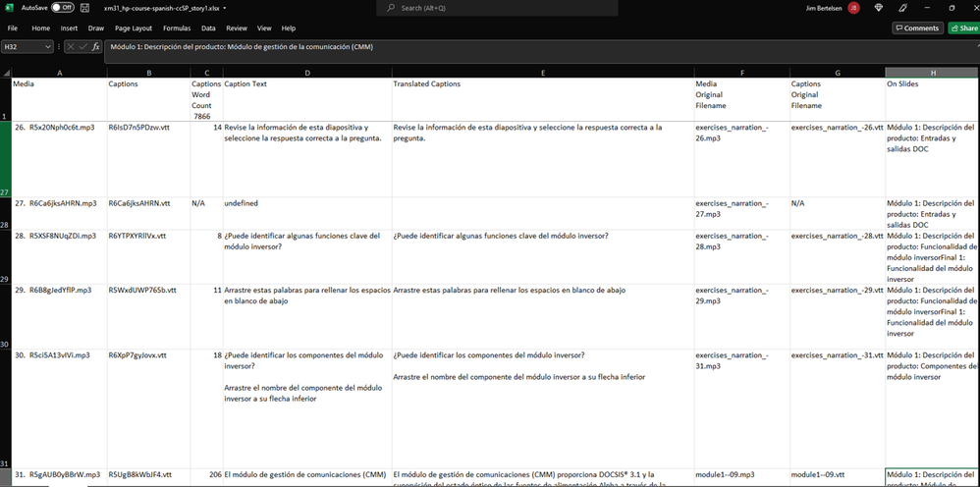Viewport: 980px width, 487px height.
Task: Open the file name dropdown arrow
Action: pos(224,8)
